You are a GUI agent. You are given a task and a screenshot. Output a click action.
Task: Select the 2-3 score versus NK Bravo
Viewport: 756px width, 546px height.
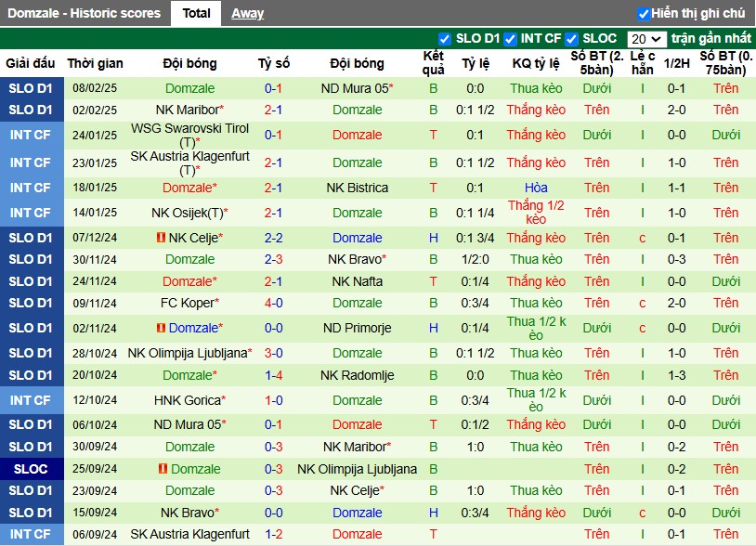(x=273, y=259)
